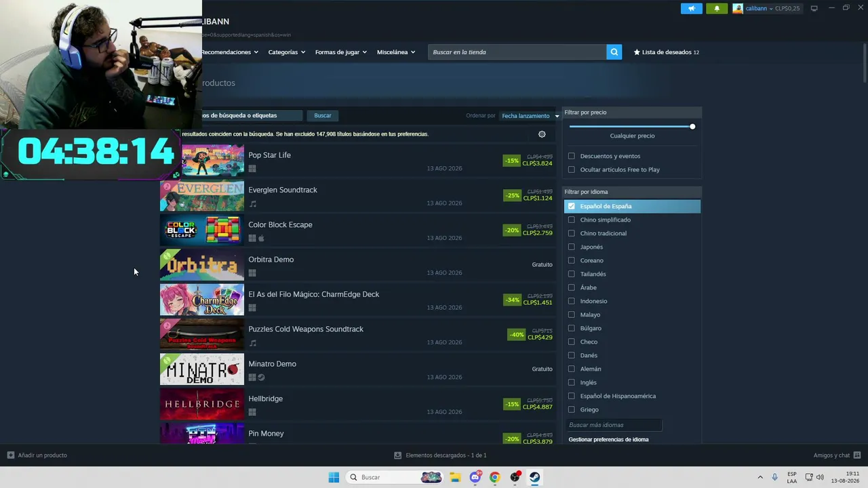Open Lista de deseados wishlist
The image size is (868, 488).
coord(666,52)
